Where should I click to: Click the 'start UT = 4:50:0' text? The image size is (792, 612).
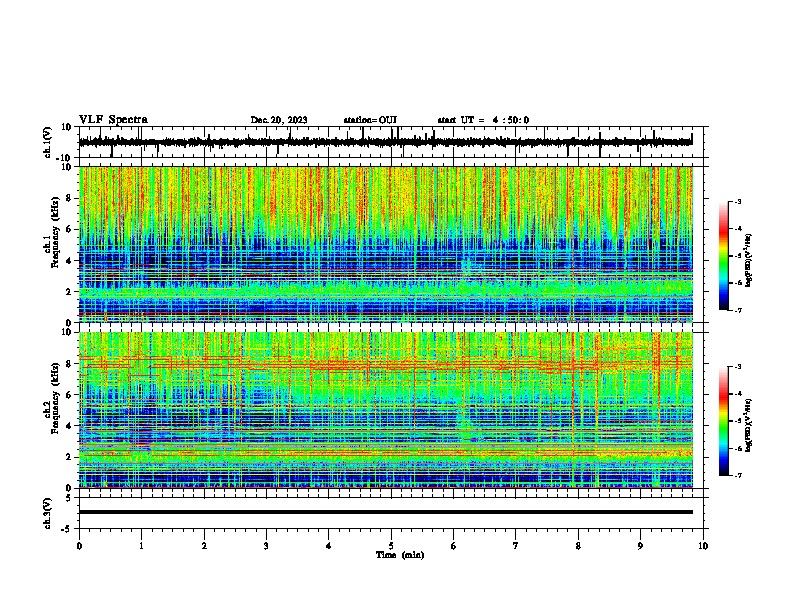click(483, 120)
